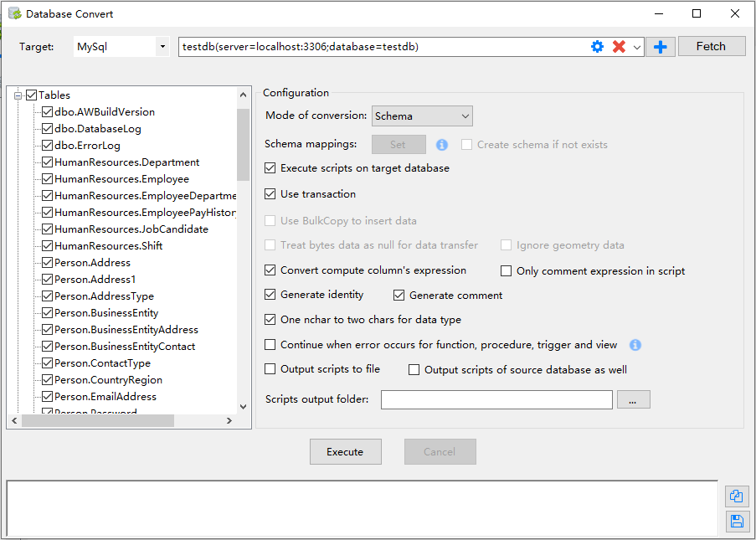The width and height of the screenshot is (756, 540).
Task: Copy log messages icon
Action: pyautogui.click(x=737, y=496)
